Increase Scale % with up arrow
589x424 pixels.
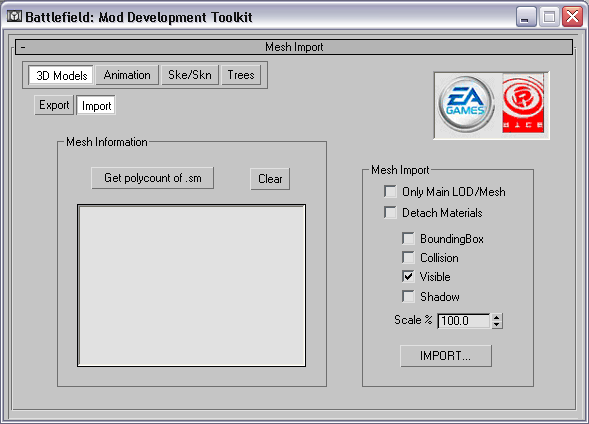click(x=497, y=317)
